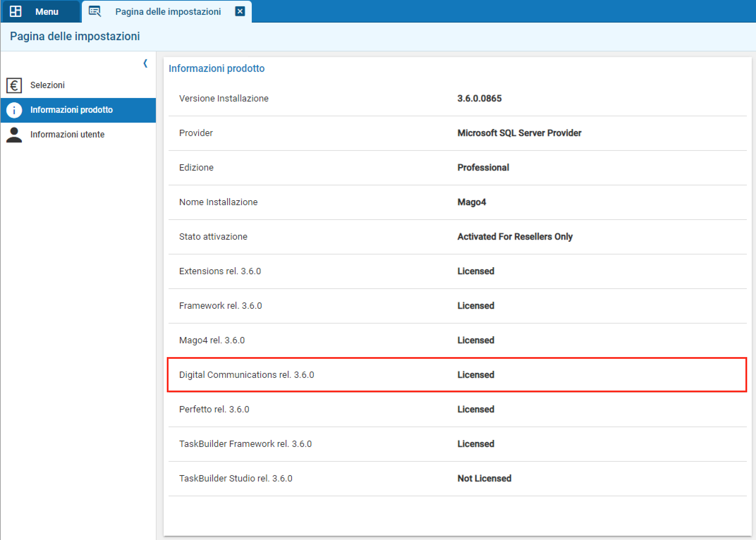
Task: Select Licensed status for Extensions
Action: coord(476,271)
